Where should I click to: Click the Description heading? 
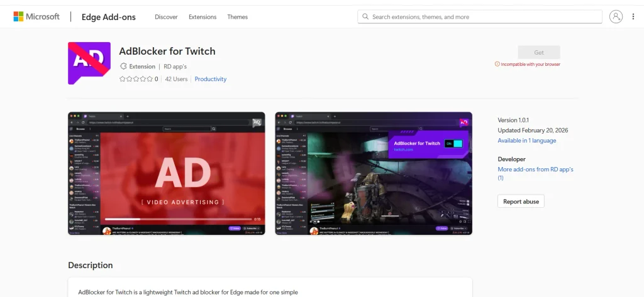91,265
